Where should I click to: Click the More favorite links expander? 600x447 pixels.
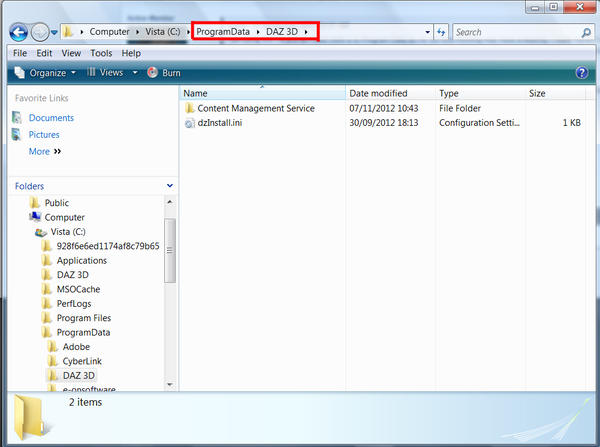pyautogui.click(x=45, y=152)
